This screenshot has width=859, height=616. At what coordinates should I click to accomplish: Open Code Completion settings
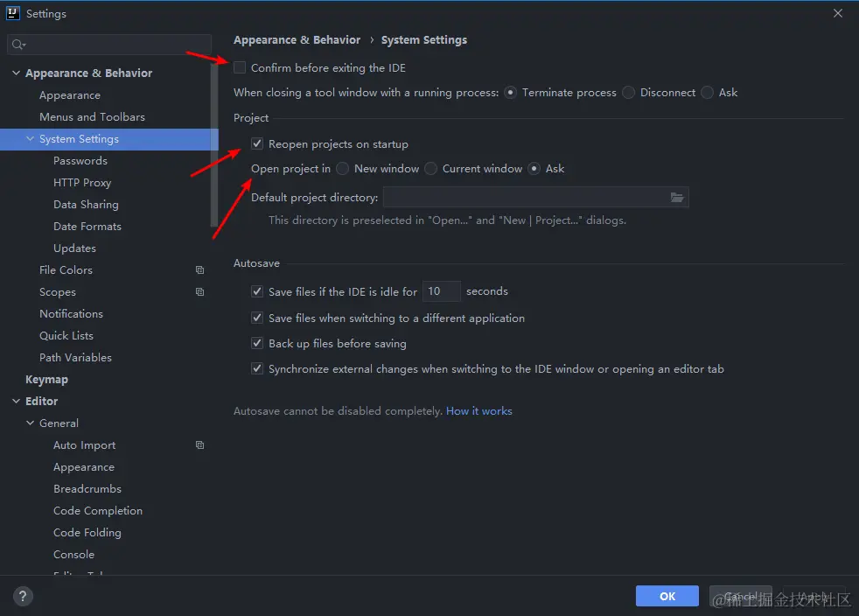pos(98,511)
